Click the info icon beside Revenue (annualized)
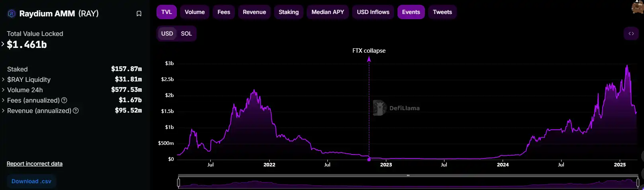644x190 pixels. pos(76,111)
